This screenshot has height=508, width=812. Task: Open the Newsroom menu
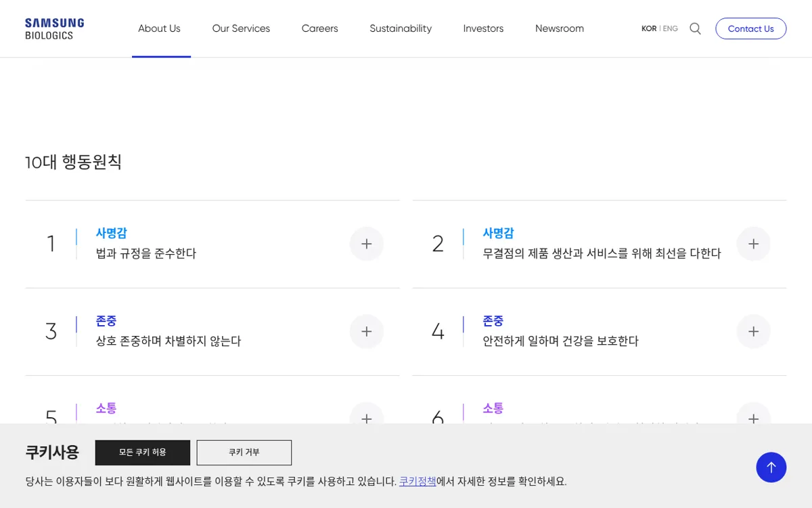(560, 28)
